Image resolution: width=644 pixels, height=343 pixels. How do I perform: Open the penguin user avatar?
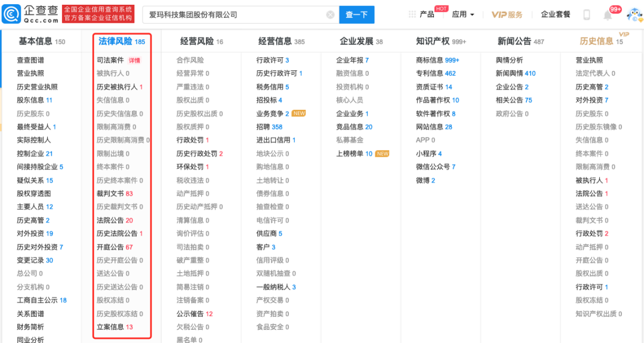point(631,15)
